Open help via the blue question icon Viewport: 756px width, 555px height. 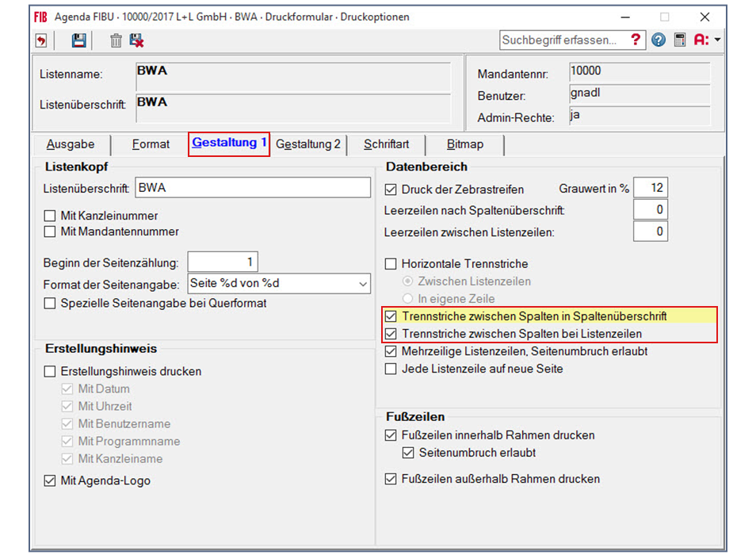tap(658, 40)
